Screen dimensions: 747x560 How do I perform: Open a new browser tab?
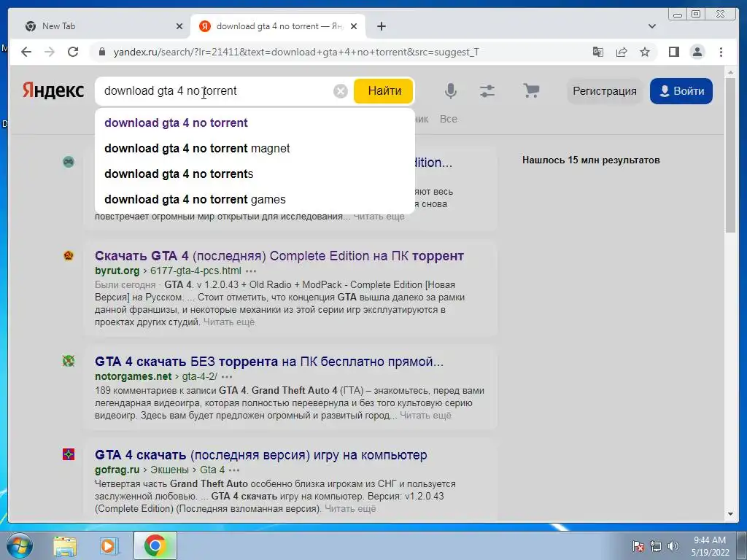pos(381,26)
